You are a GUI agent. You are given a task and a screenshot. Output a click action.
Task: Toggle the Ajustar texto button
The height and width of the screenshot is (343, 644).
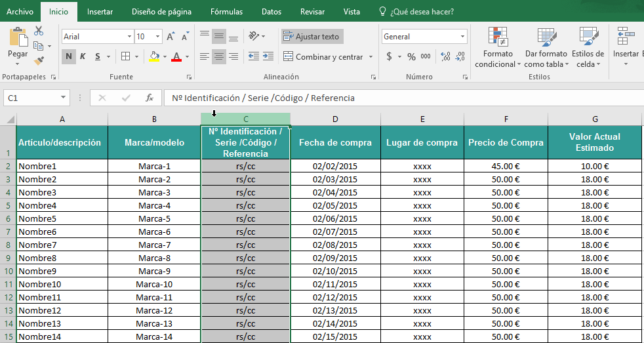[x=312, y=37]
